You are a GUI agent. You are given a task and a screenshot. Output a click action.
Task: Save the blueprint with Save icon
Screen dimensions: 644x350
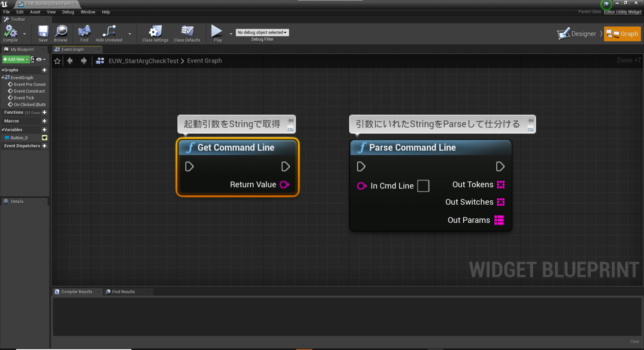[x=43, y=32]
